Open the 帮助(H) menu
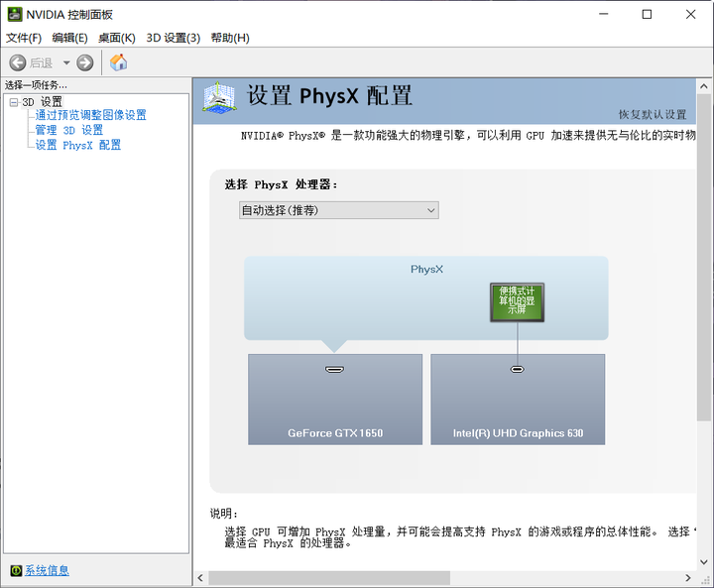Image resolution: width=714 pixels, height=588 pixels. (x=230, y=38)
